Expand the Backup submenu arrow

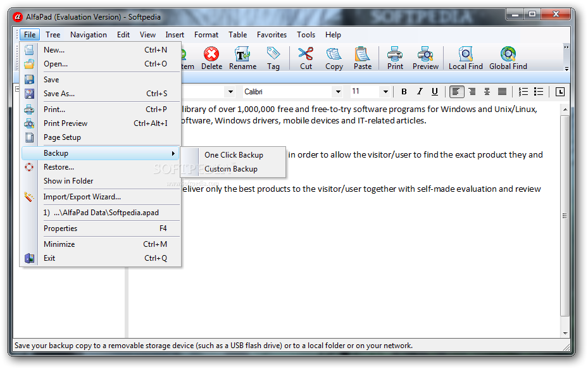tap(173, 153)
